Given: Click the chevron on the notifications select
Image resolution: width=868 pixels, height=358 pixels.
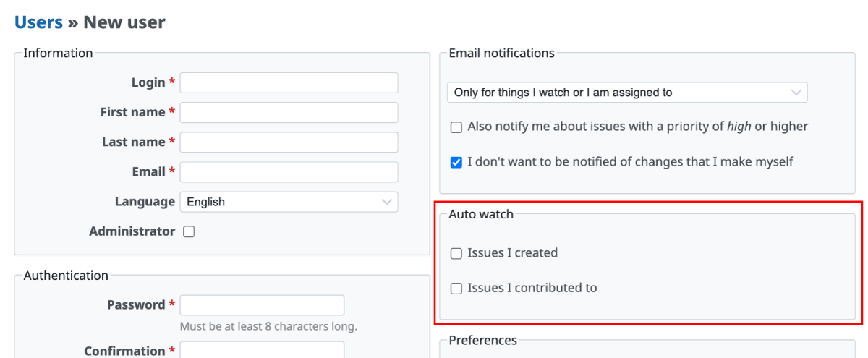Looking at the screenshot, I should coord(796,93).
